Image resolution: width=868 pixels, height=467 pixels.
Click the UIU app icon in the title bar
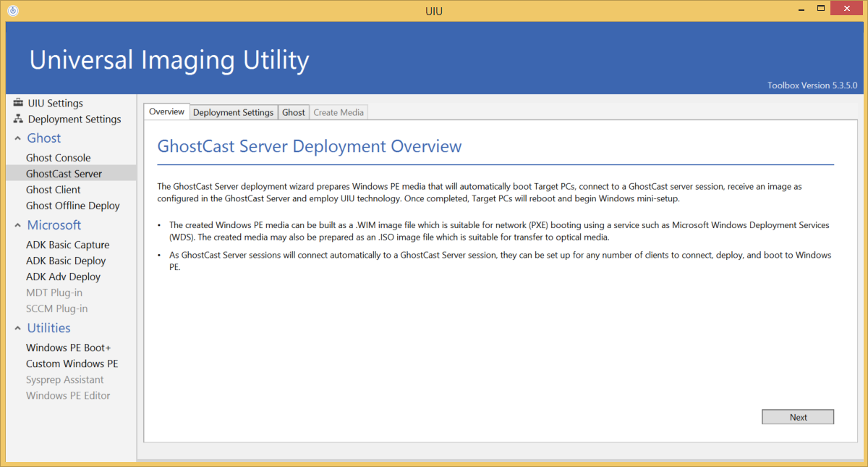12,11
